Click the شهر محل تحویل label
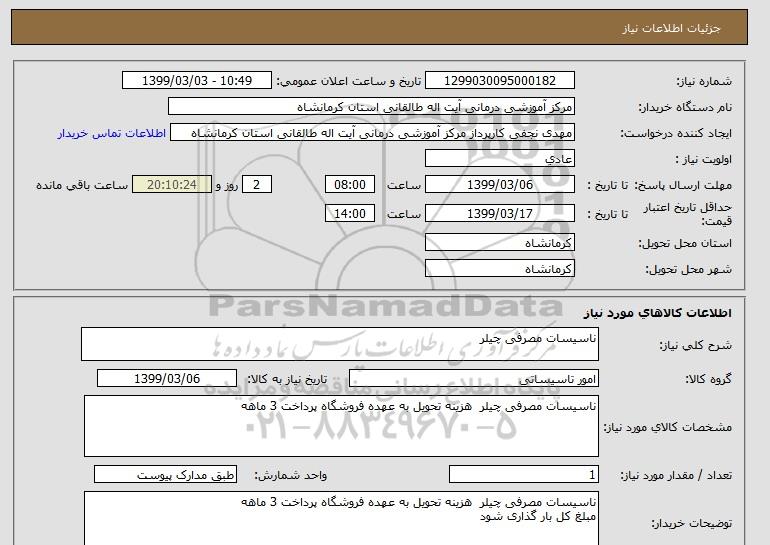 point(688,269)
